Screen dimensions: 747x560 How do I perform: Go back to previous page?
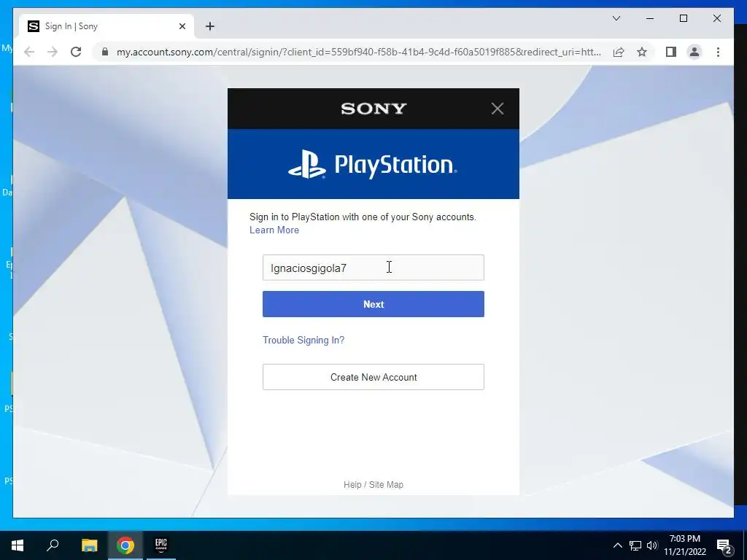(x=29, y=52)
